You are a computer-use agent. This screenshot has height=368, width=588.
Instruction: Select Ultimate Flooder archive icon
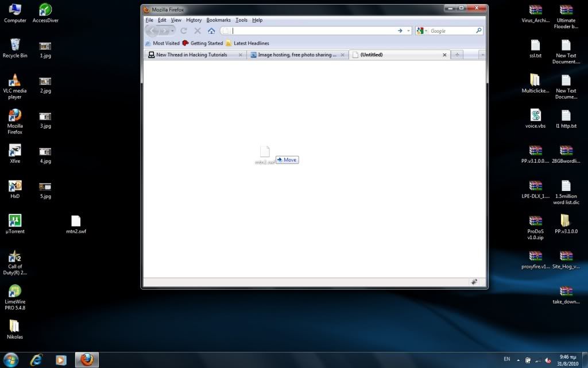pyautogui.click(x=566, y=17)
